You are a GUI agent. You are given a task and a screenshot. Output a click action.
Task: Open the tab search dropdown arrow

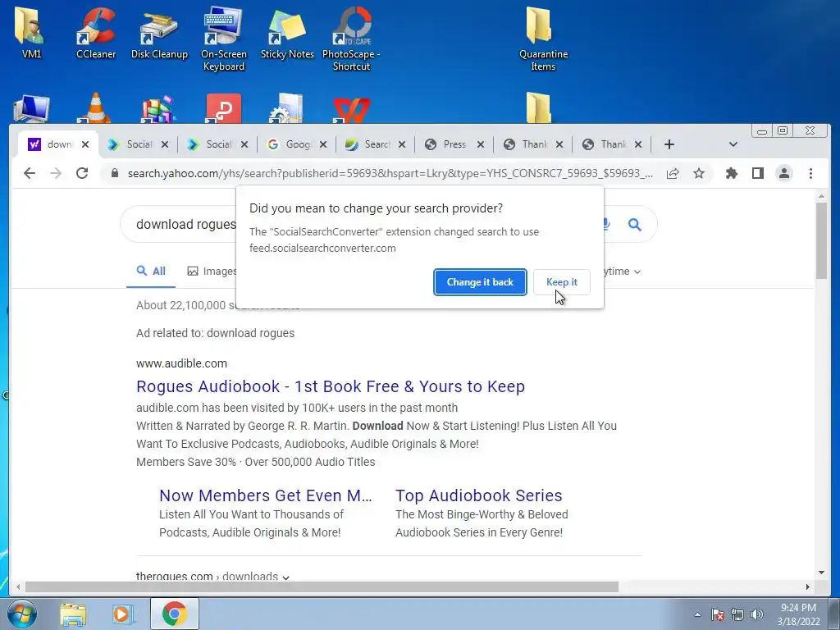click(x=733, y=144)
